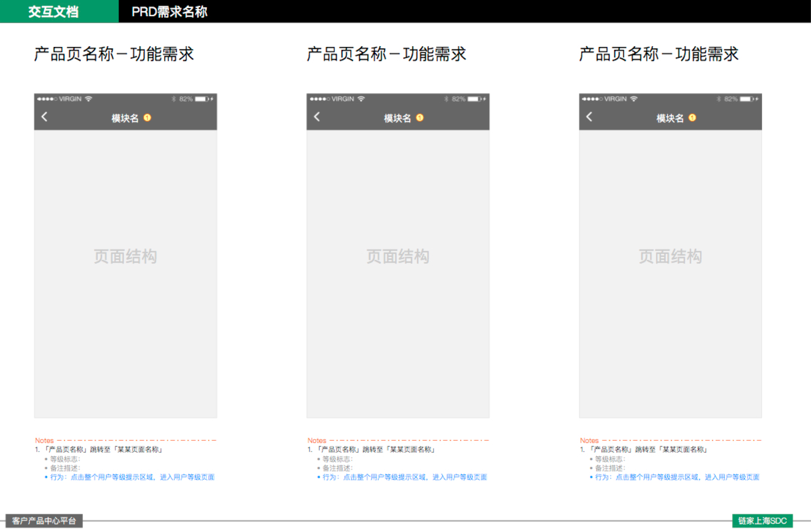Click the 客户产品中心平台 footer label
Viewport: 811px width, 532px height.
click(44, 521)
